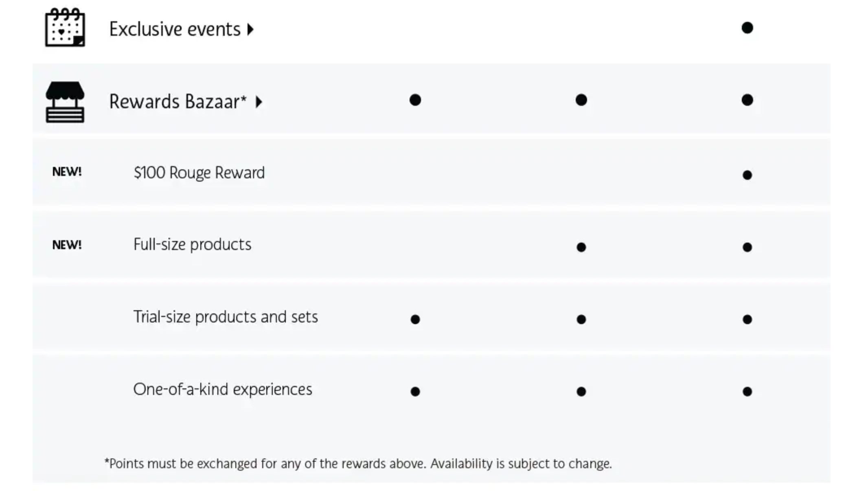
Task: Click the dot in the Exclusive events row
Action: click(747, 28)
